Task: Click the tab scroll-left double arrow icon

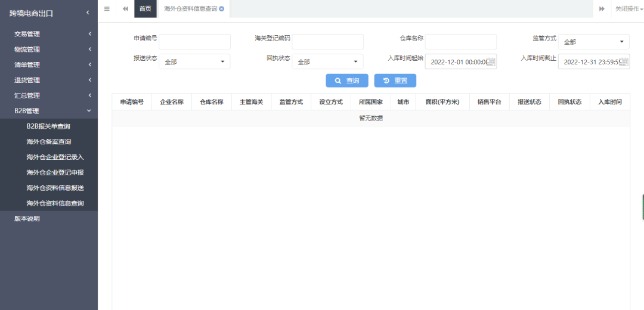Action: click(x=125, y=8)
